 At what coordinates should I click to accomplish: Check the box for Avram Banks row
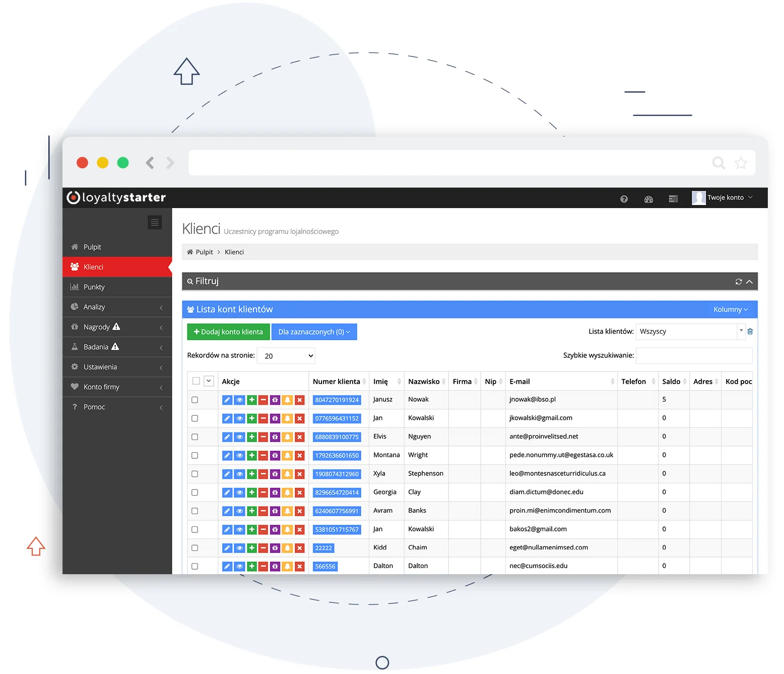(194, 511)
